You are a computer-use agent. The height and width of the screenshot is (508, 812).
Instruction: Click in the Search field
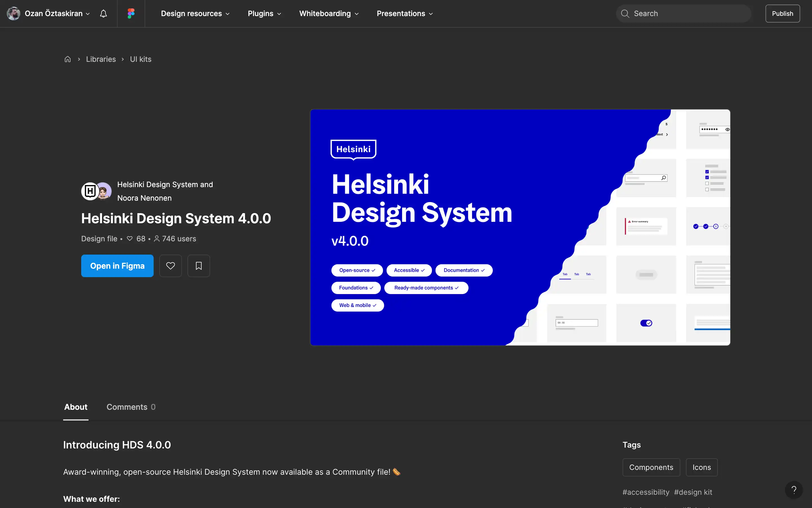click(683, 14)
